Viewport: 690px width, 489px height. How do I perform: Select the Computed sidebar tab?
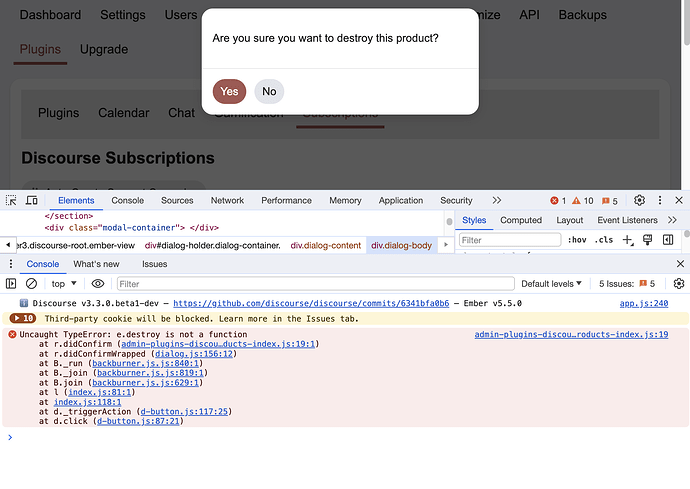click(x=521, y=221)
